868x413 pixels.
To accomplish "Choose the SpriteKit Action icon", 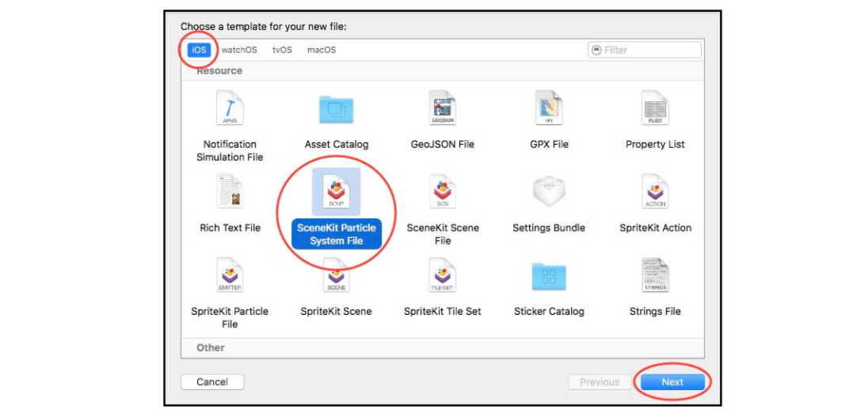I will (x=655, y=191).
